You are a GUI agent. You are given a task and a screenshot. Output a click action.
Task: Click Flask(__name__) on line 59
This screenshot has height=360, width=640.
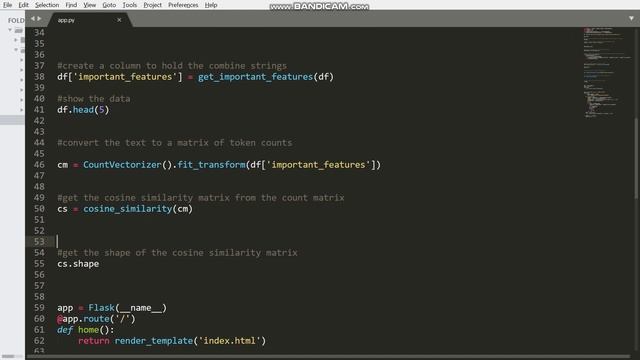127,308
